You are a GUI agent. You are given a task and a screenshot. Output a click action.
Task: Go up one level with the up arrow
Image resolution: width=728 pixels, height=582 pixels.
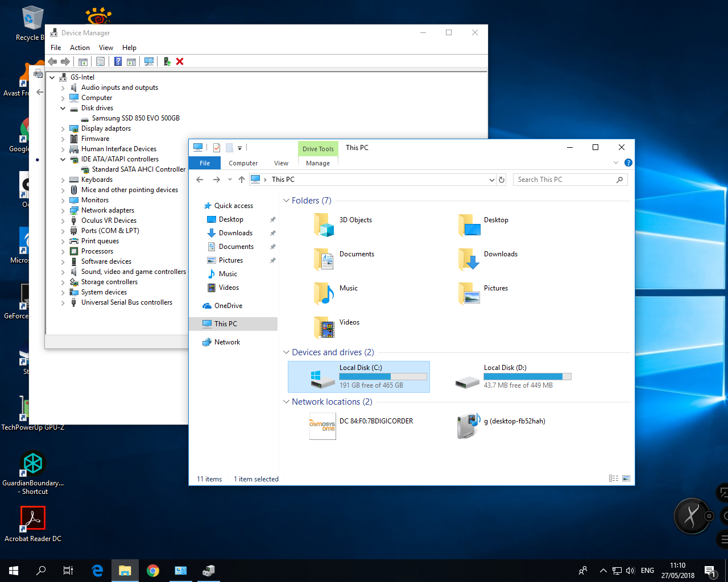click(x=242, y=180)
